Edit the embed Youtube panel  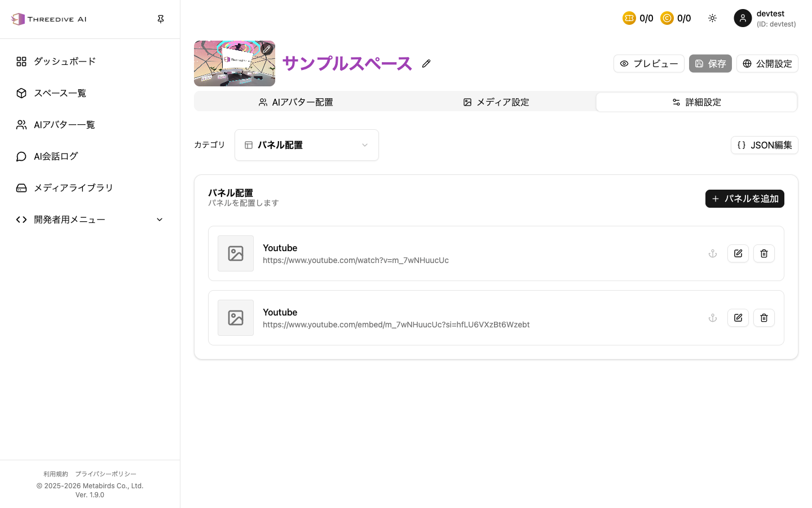738,318
